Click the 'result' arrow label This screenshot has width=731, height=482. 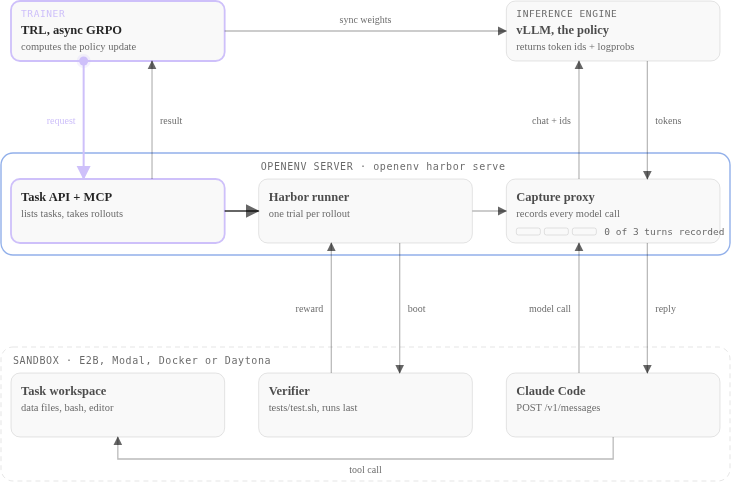171,121
